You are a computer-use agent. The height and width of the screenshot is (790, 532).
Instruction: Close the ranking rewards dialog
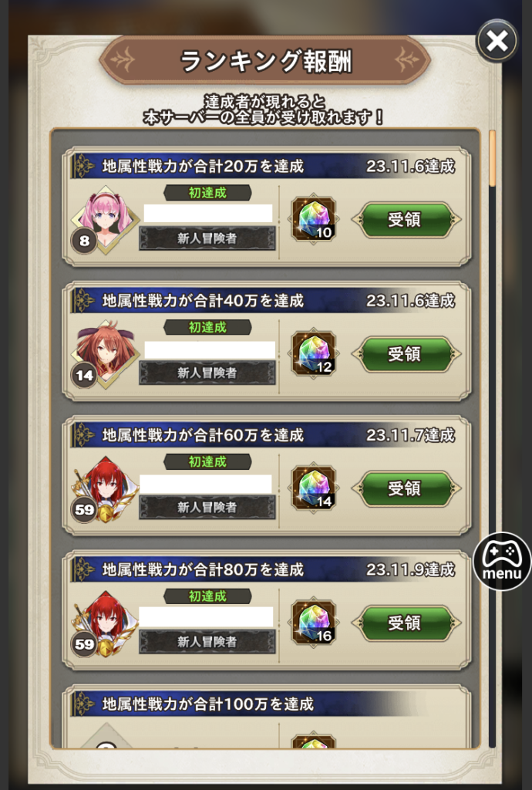coord(497,42)
